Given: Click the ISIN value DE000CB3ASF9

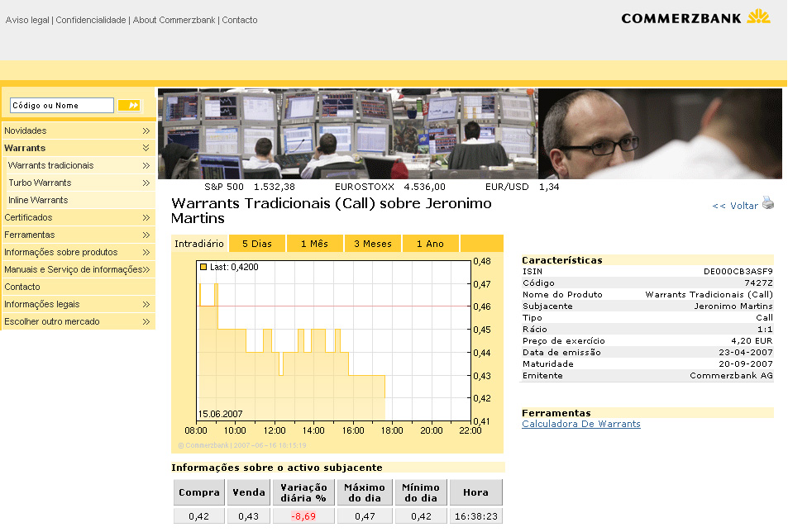Looking at the screenshot, I should pos(738,272).
